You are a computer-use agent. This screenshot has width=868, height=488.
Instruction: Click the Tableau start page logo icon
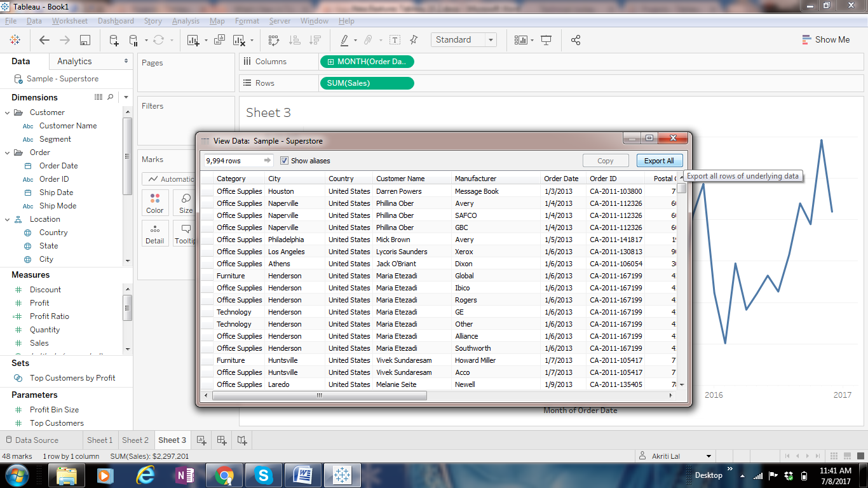(15, 40)
